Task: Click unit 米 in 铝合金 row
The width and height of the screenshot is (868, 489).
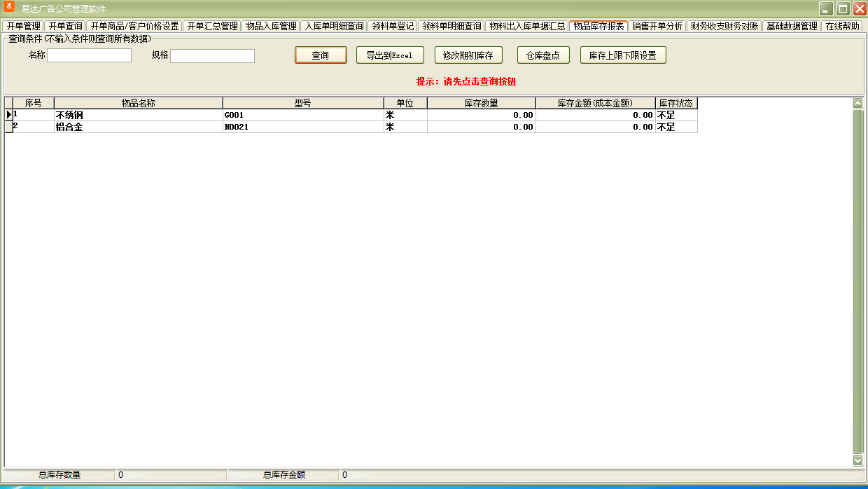Action: [405, 127]
